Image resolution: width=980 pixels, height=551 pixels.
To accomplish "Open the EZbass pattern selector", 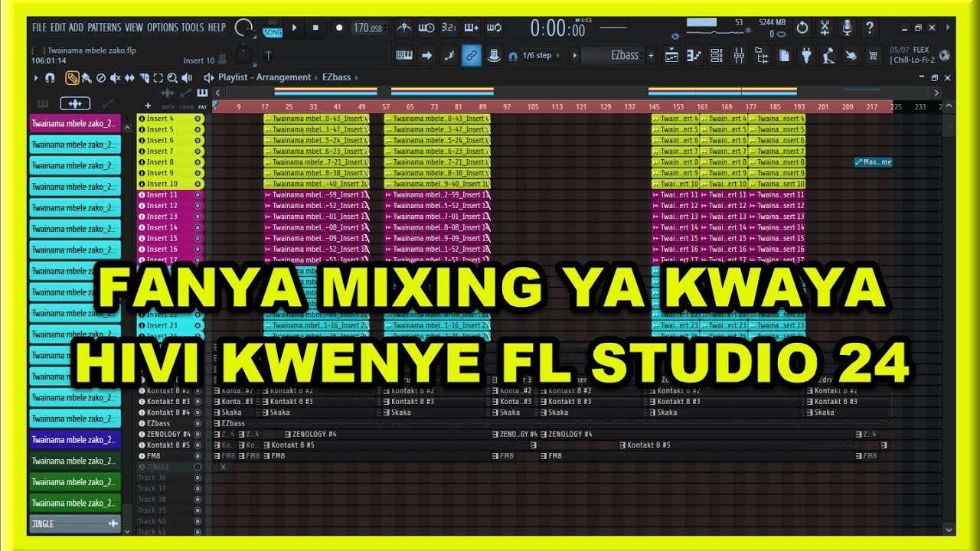I will click(x=612, y=55).
